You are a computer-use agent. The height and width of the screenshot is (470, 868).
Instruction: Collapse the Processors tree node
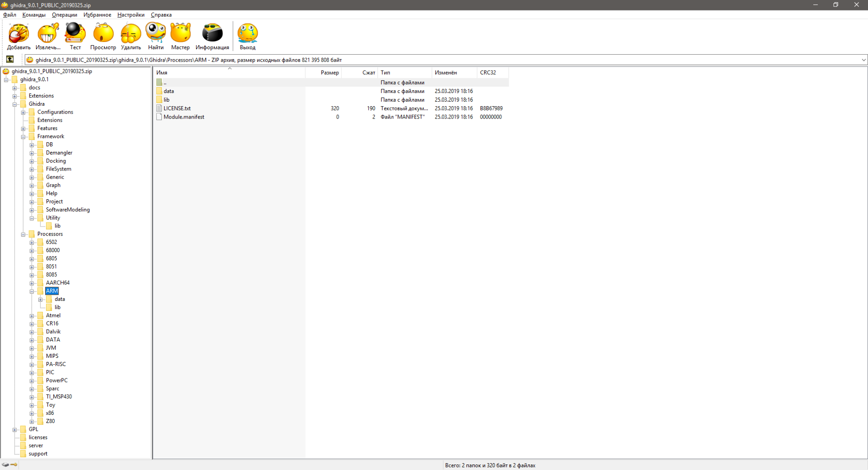point(23,234)
